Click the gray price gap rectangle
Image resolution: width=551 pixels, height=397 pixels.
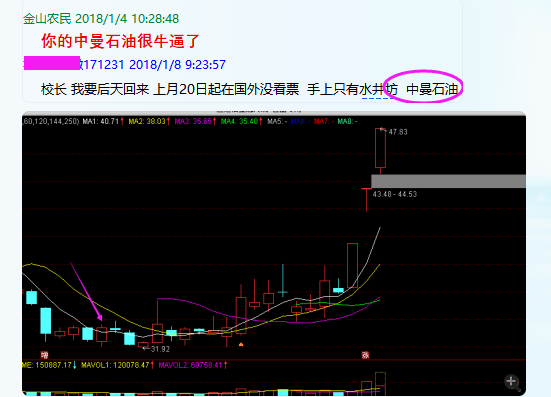(x=448, y=181)
